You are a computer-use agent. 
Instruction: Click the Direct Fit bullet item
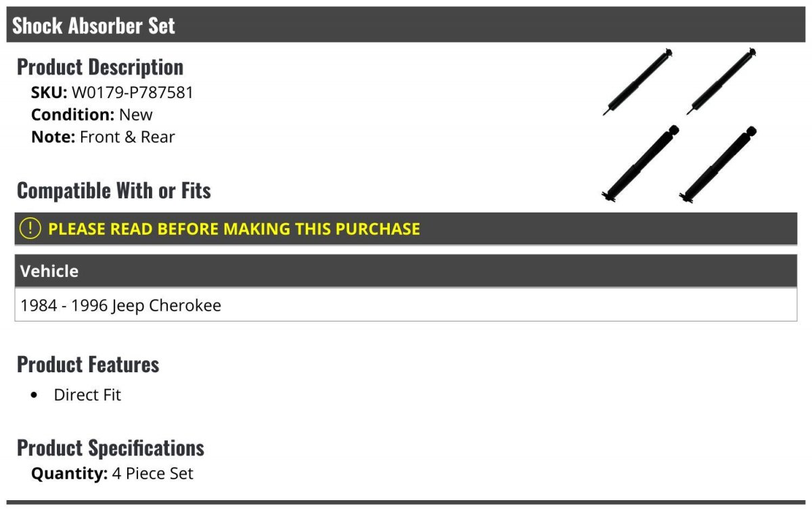(87, 395)
